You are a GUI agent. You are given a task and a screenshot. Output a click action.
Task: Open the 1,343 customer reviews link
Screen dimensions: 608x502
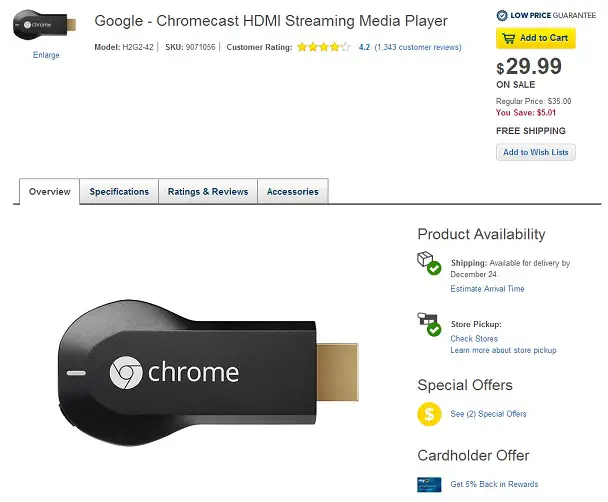point(418,47)
